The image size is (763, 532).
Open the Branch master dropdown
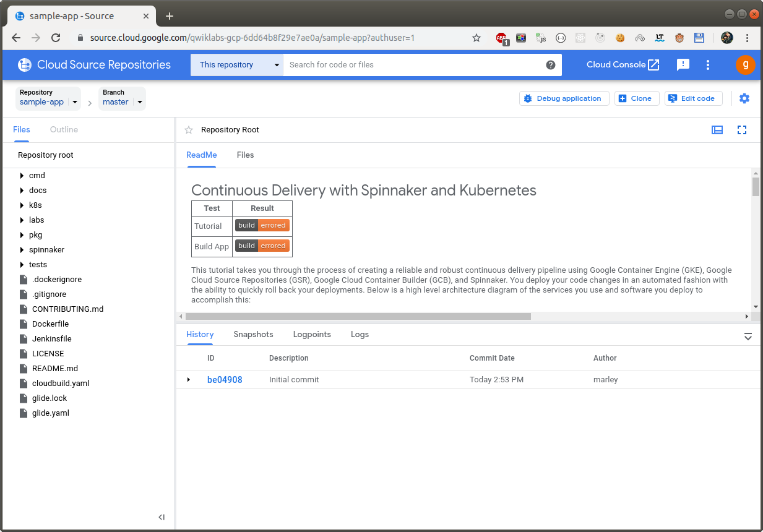[x=123, y=98]
